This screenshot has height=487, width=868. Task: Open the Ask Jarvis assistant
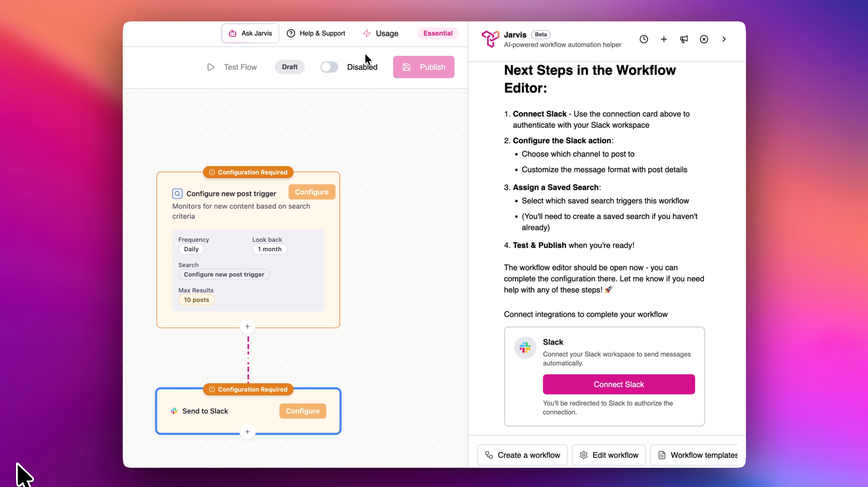tap(250, 33)
